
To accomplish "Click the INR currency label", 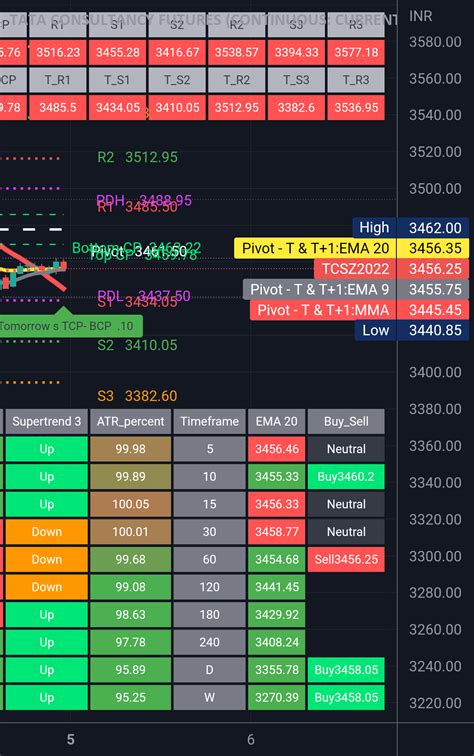I will point(420,16).
